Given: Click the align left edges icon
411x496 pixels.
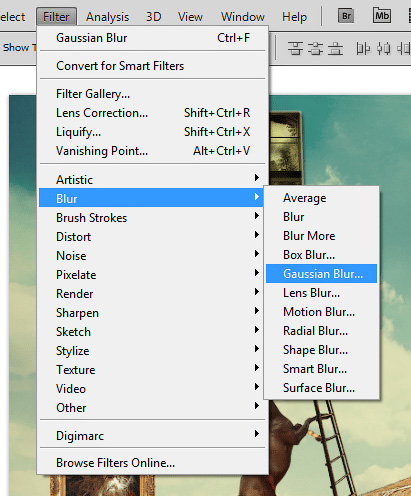Looking at the screenshot, I should 363,49.
